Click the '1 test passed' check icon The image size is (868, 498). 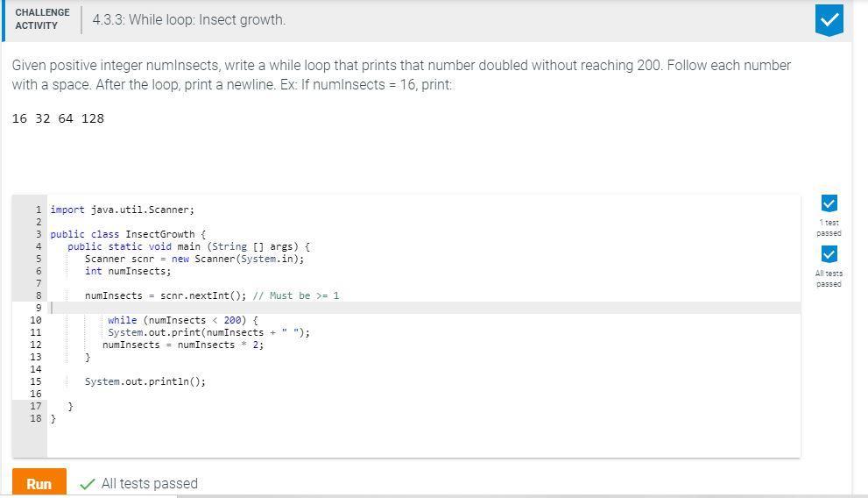tap(829, 203)
